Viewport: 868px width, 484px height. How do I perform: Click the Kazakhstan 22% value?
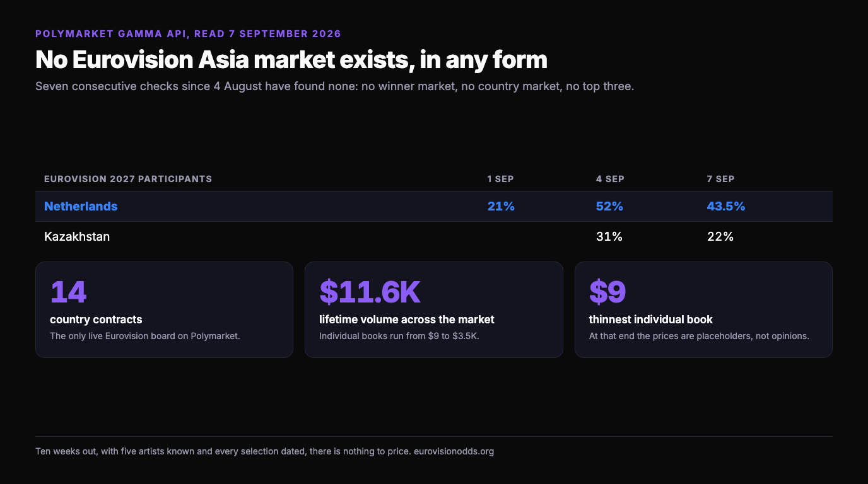pos(720,237)
